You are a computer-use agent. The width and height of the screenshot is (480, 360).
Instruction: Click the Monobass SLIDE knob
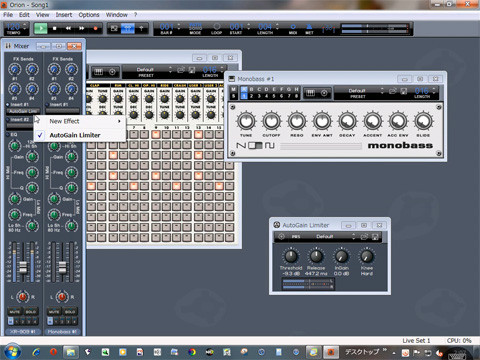point(423,121)
